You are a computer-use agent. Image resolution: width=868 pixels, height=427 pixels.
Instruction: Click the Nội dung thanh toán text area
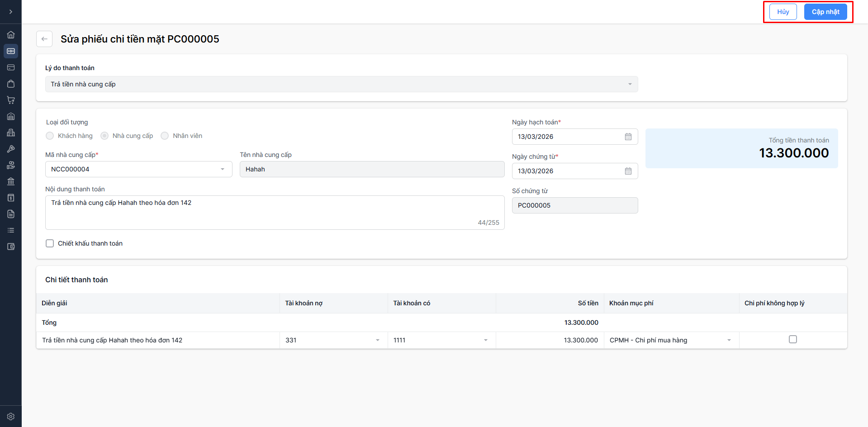tap(275, 212)
